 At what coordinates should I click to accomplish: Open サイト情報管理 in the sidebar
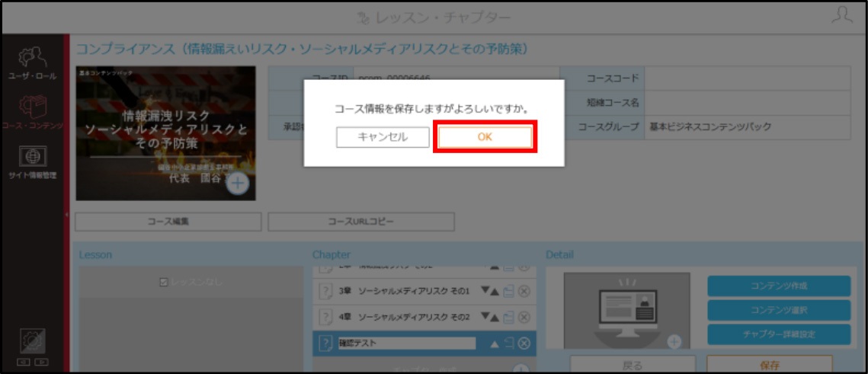tap(31, 163)
